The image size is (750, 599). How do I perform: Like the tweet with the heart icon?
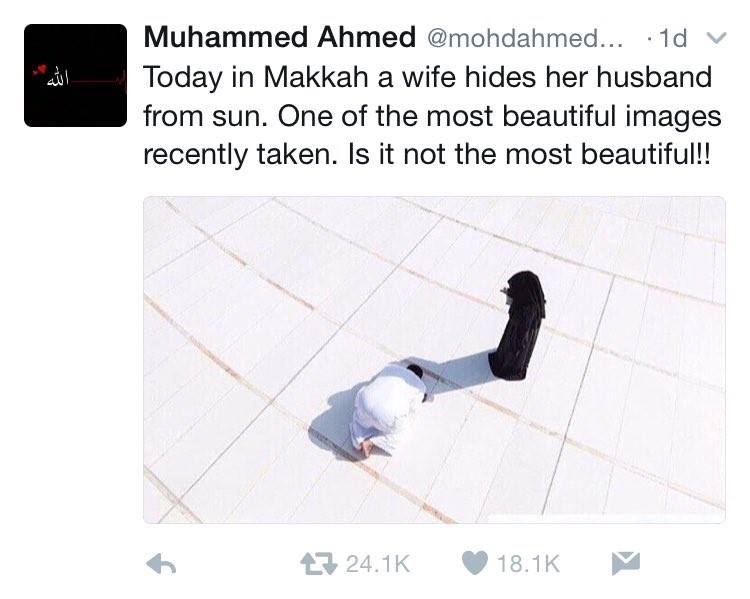tap(474, 563)
